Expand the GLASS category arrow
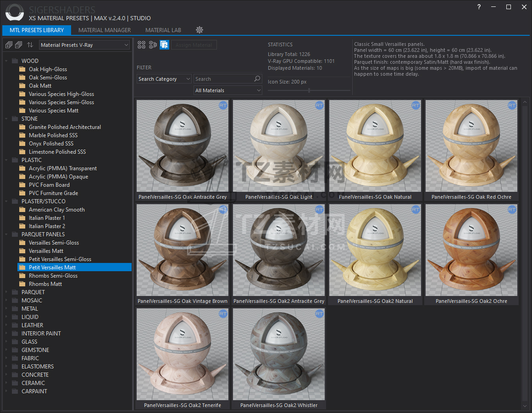The image size is (532, 413). pos(6,342)
